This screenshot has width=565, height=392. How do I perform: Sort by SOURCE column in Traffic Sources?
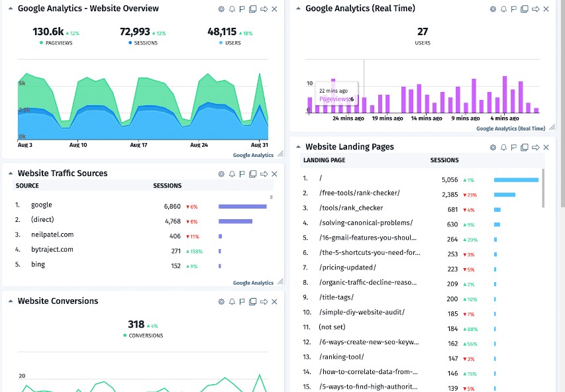[x=27, y=186]
